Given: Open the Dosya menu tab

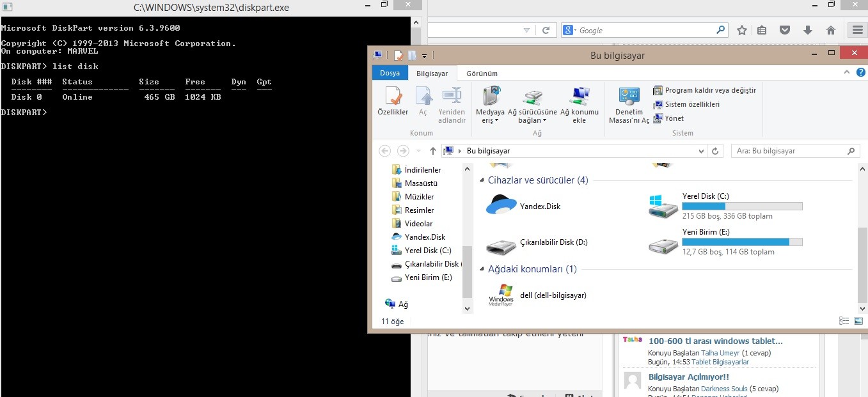Looking at the screenshot, I should 390,74.
